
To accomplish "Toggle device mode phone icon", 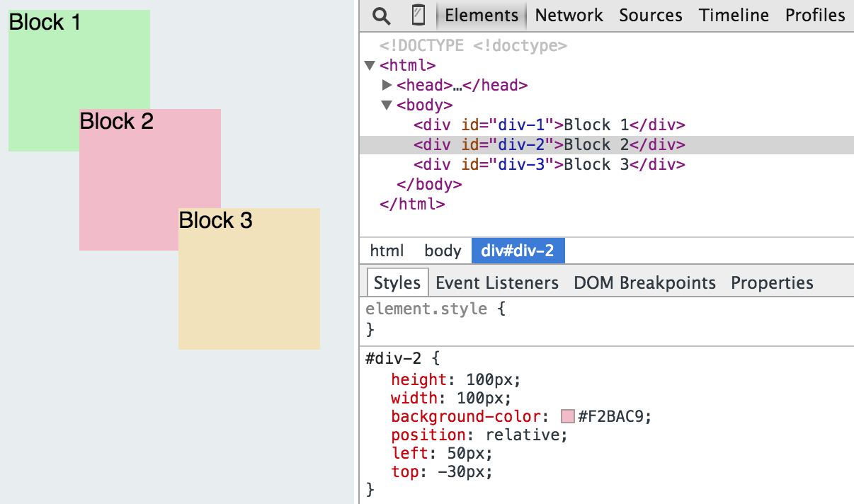I will coord(419,16).
